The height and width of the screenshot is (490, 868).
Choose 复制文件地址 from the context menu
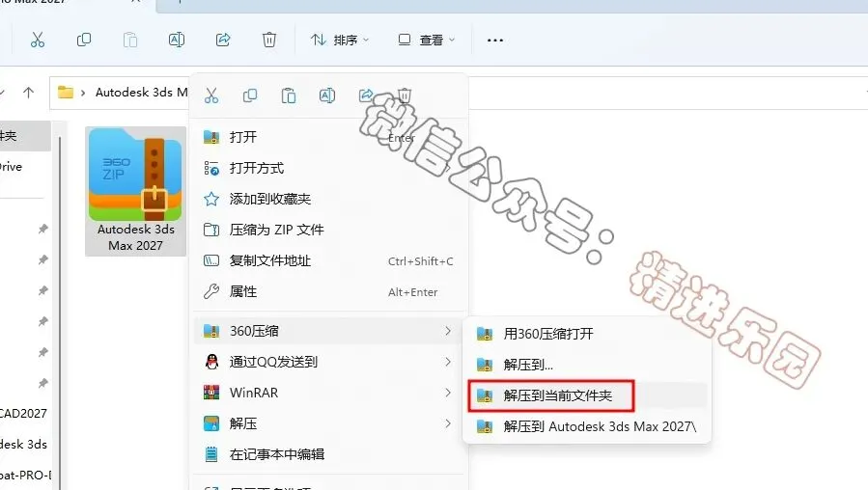[x=329, y=260]
